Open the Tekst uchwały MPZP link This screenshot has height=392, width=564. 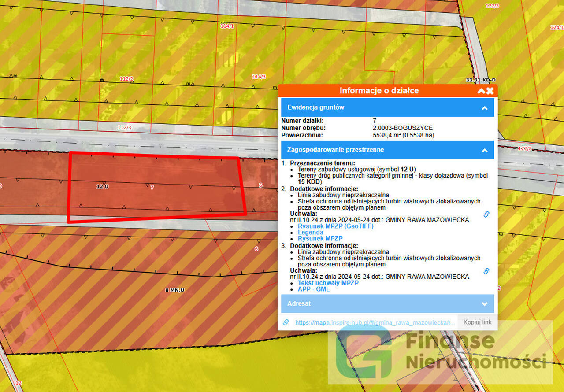tap(328, 283)
